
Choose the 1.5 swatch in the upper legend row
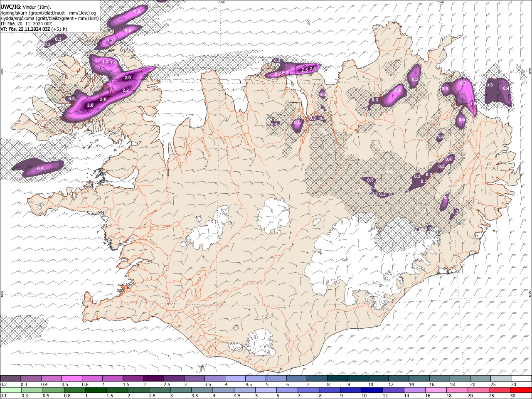pos(133,378)
